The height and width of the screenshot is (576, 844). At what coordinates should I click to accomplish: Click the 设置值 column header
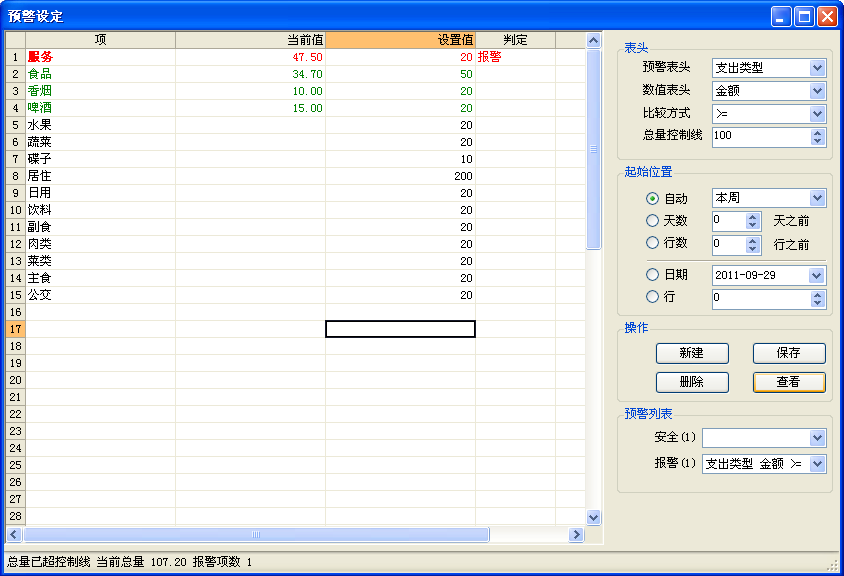click(400, 40)
